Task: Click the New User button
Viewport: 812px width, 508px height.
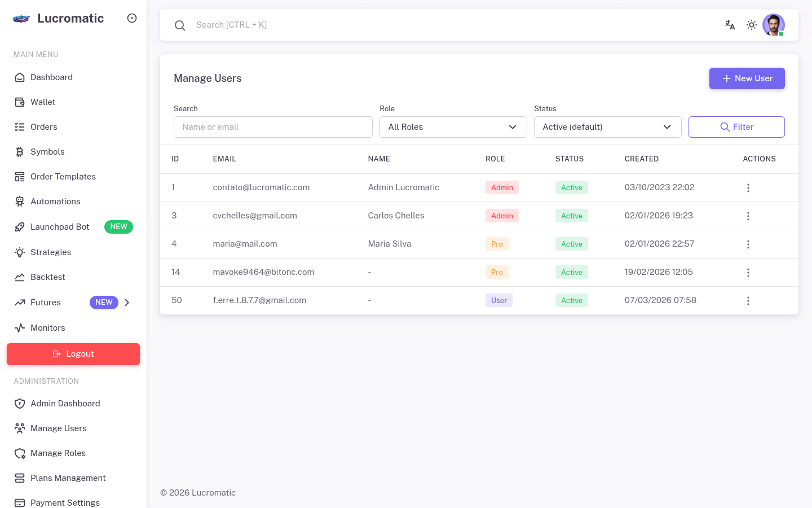Action: pos(747,78)
